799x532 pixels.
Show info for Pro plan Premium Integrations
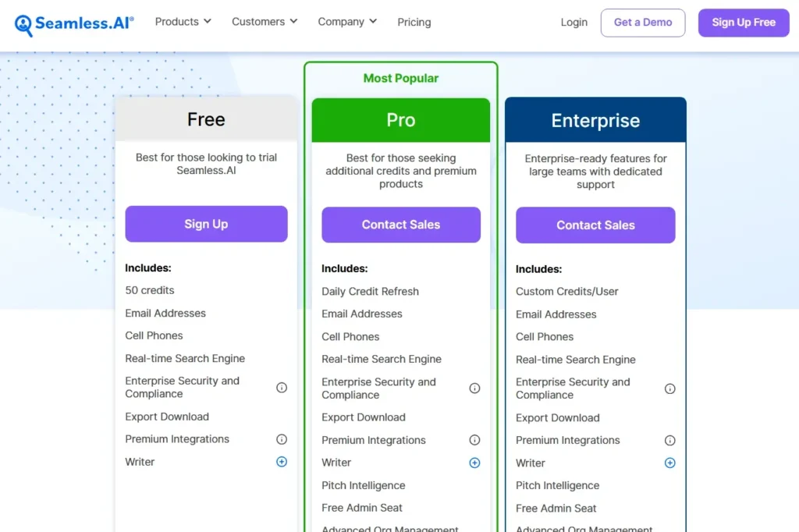(474, 440)
